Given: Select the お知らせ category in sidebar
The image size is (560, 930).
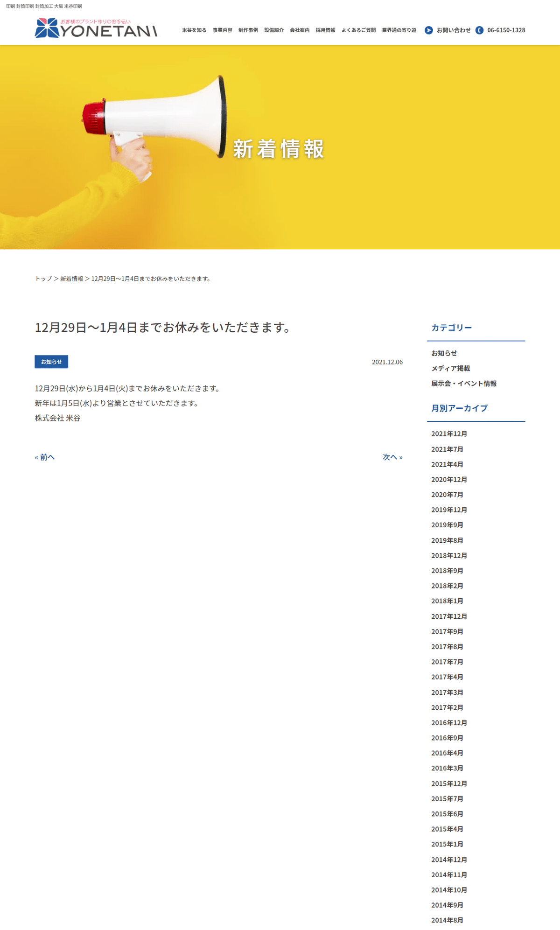Looking at the screenshot, I should (x=444, y=353).
